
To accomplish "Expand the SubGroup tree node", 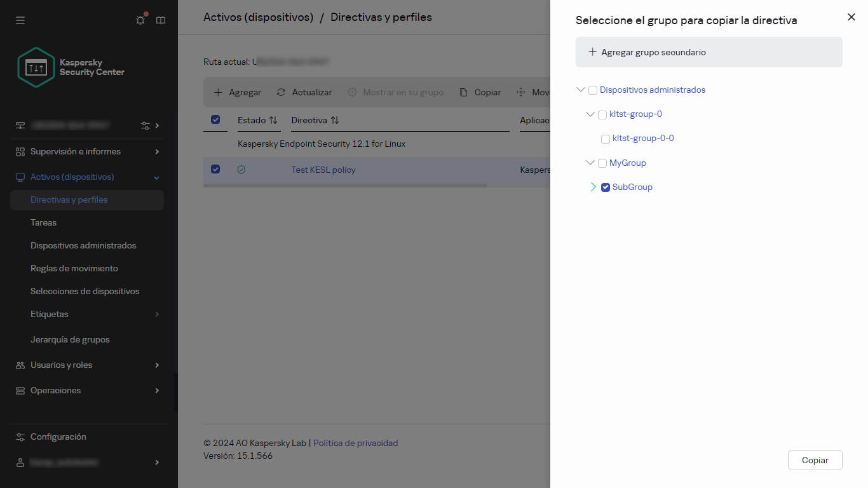I will pyautogui.click(x=593, y=187).
